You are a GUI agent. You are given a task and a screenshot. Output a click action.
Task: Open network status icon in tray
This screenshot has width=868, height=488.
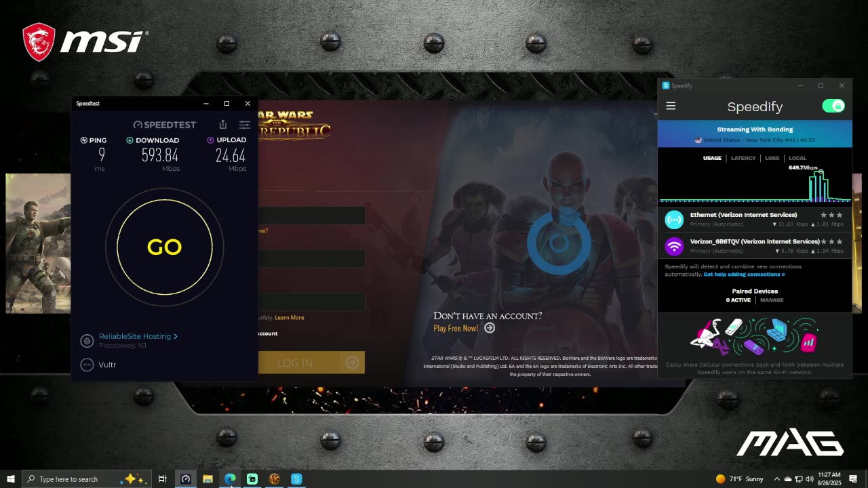tap(798, 479)
